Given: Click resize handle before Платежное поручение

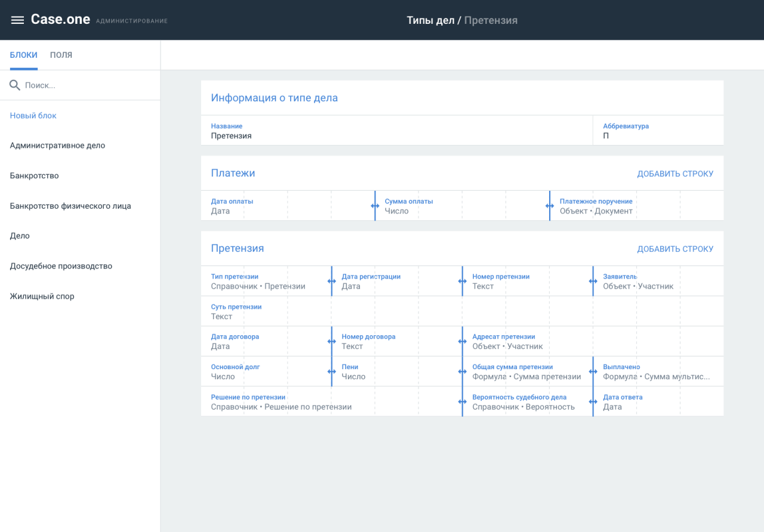Looking at the screenshot, I should point(550,206).
